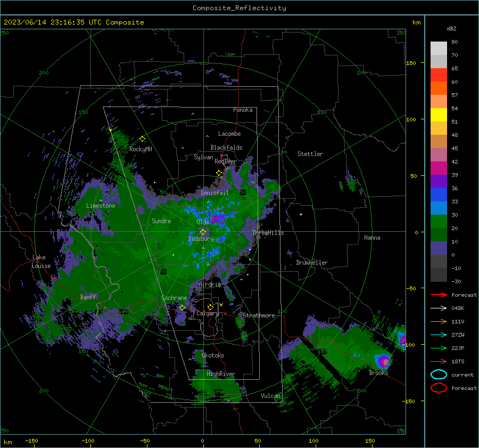Click the cyan current ellipse icon

click(x=439, y=374)
